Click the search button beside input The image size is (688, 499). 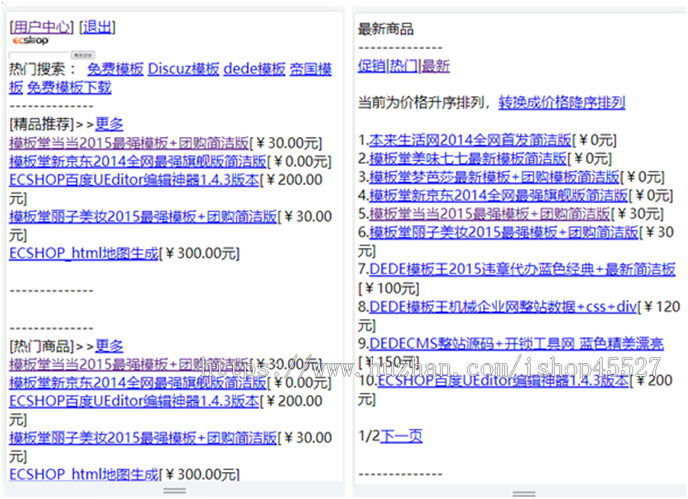(x=83, y=55)
